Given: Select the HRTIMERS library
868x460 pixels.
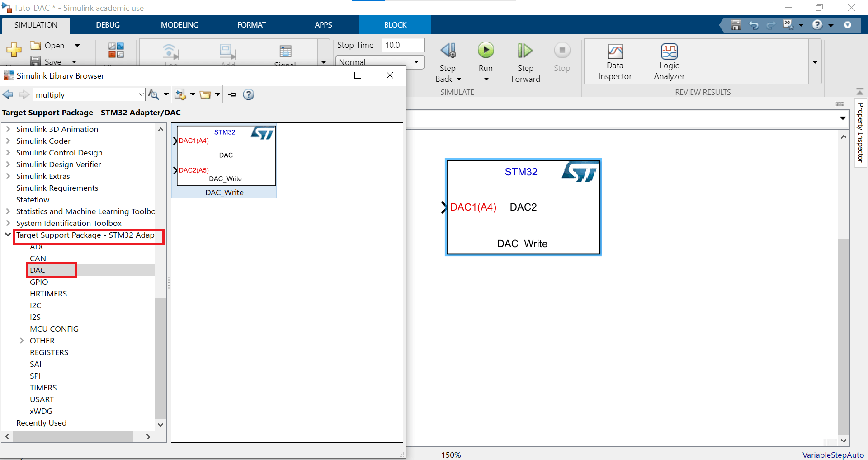Looking at the screenshot, I should [48, 294].
